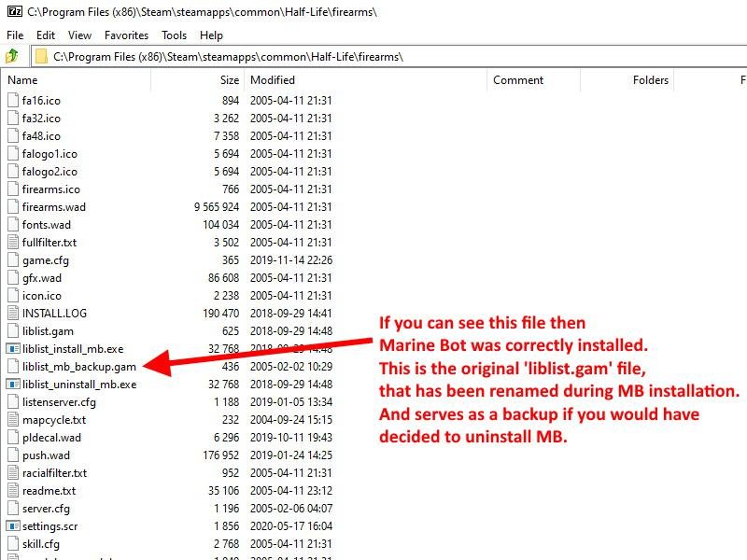Click the size value 35 106

pos(223,491)
